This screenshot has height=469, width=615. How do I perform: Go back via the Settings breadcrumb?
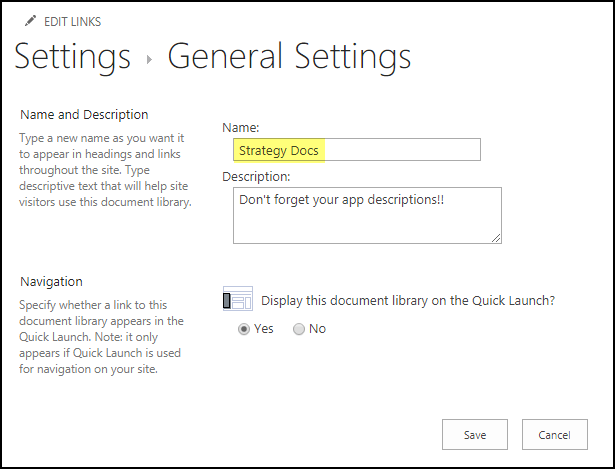pos(72,56)
